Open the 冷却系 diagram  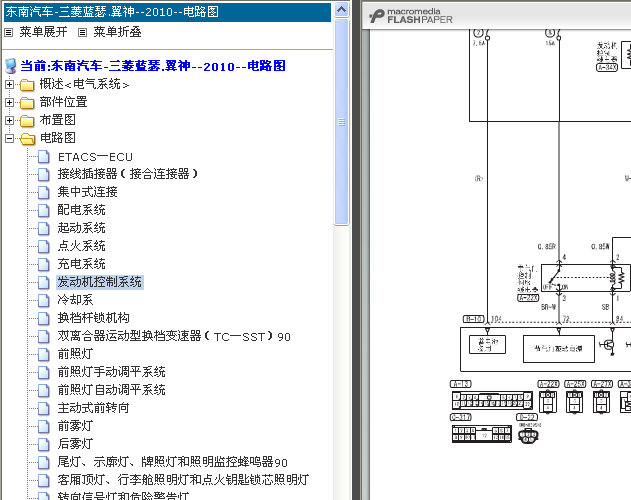75,300
